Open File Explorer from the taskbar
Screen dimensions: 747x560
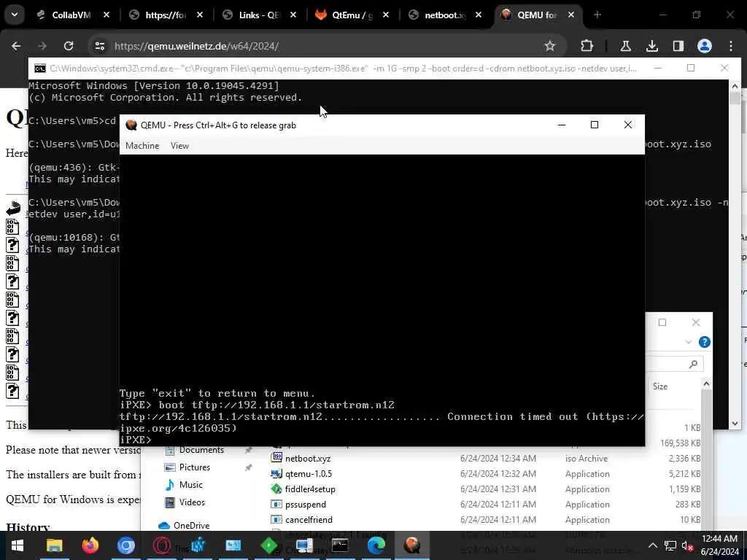[x=54, y=545]
